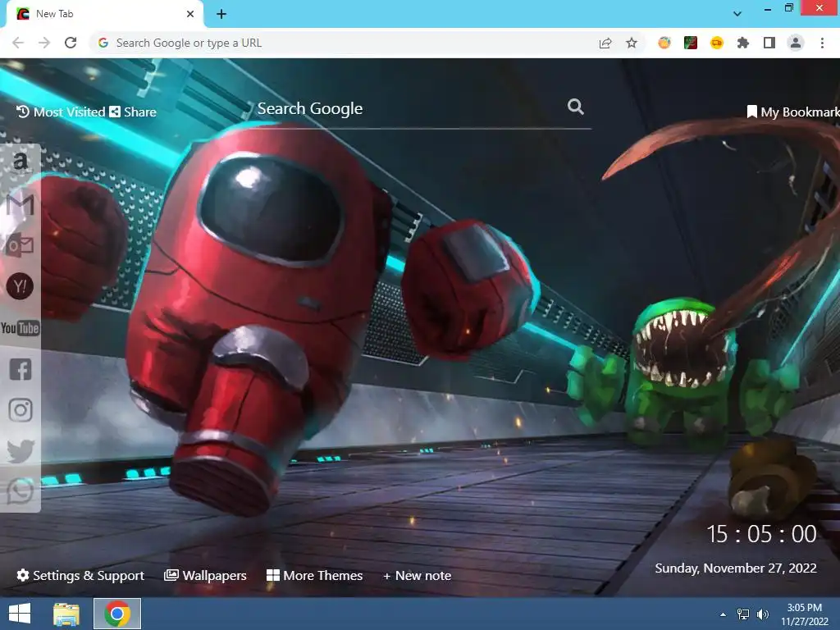Open Outlook mail shortcut in sidebar
Screen dimensions: 840x630
click(20, 245)
